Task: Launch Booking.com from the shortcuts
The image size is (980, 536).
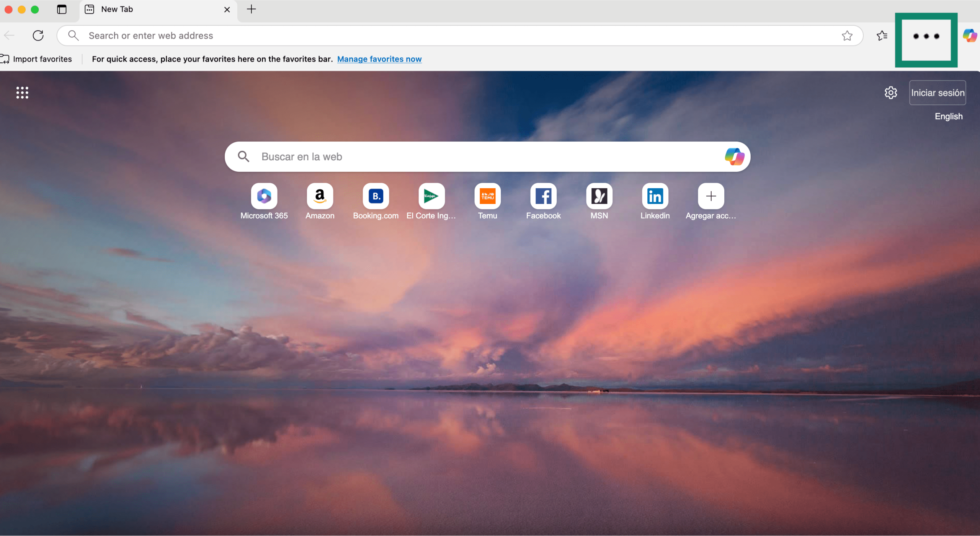Action: coord(376,201)
